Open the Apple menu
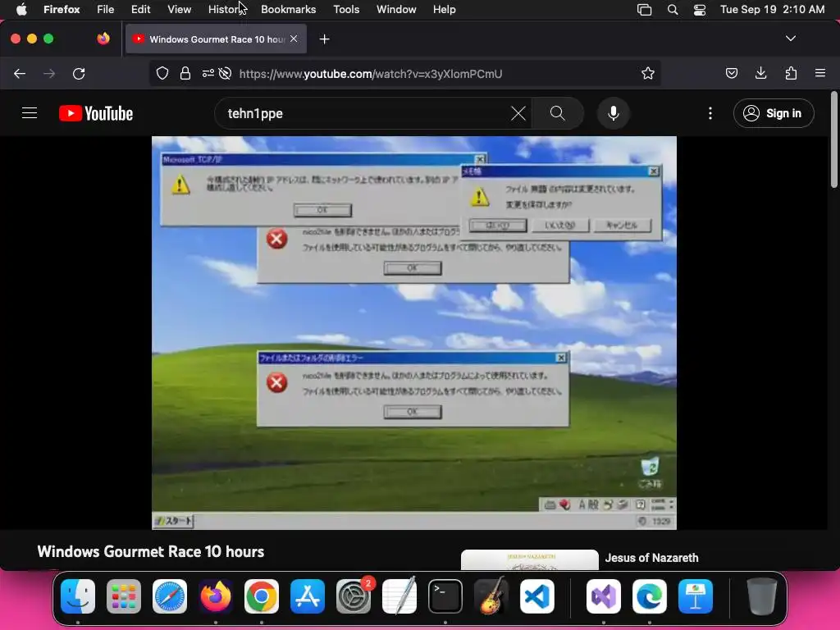The width and height of the screenshot is (840, 630). pos(21,10)
